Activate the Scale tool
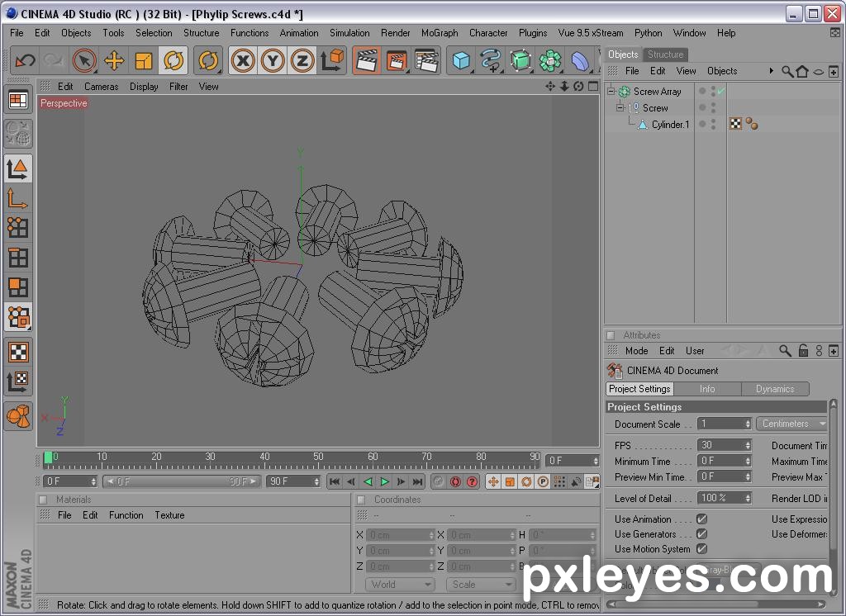 (x=144, y=60)
